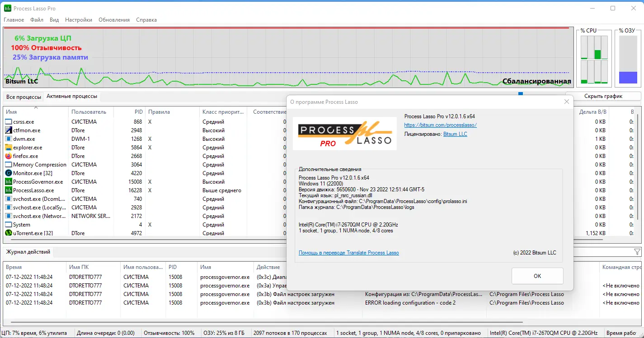The image size is (644, 338).
Task: Open the Настройки menu
Action: (x=78, y=20)
